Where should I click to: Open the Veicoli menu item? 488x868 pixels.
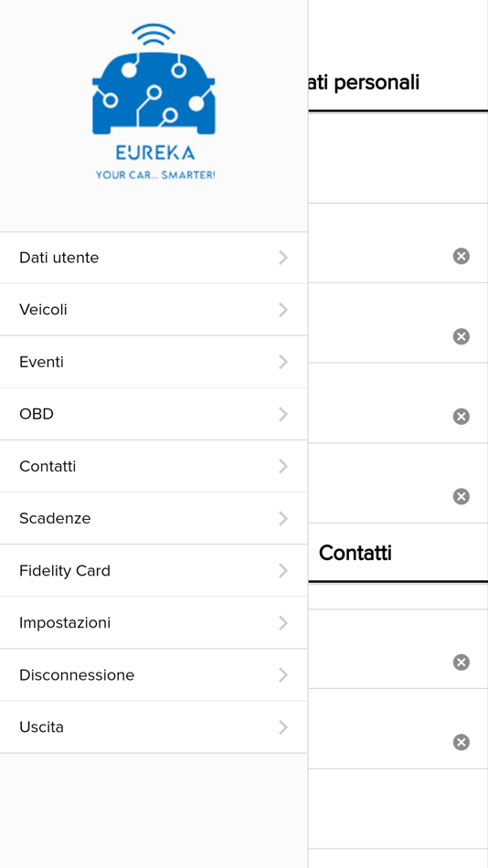click(x=154, y=310)
